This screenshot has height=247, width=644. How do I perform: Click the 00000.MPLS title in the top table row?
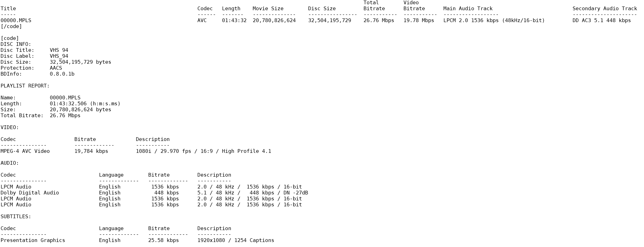16,20
